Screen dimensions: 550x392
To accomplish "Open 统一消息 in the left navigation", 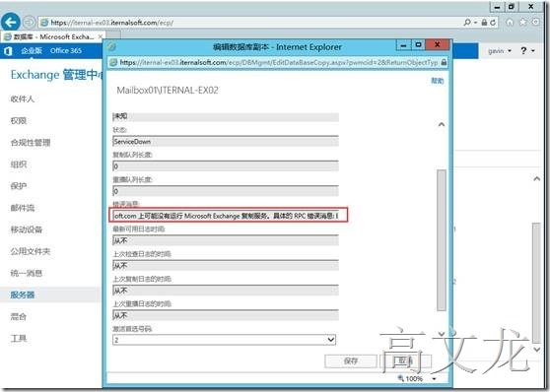I will 27,273.
